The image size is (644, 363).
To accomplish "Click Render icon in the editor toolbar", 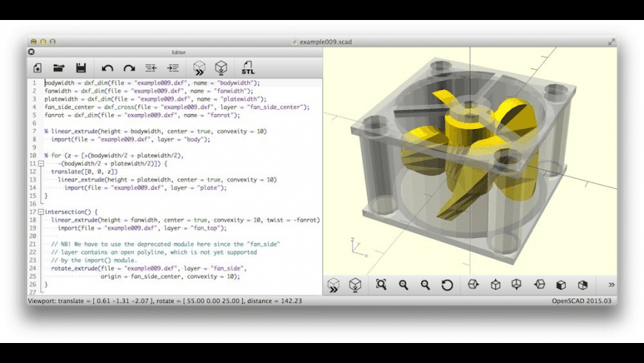I will tap(221, 68).
